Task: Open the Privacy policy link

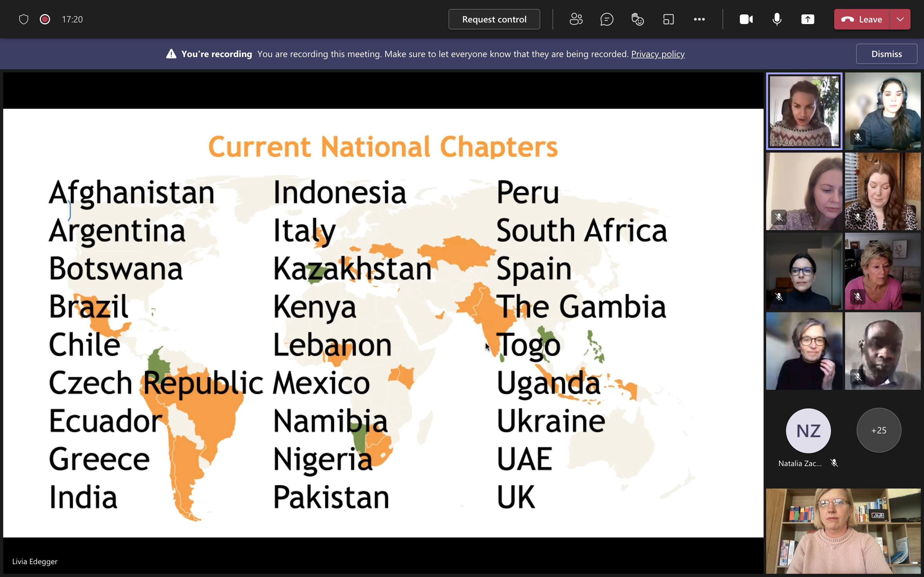Action: [657, 54]
